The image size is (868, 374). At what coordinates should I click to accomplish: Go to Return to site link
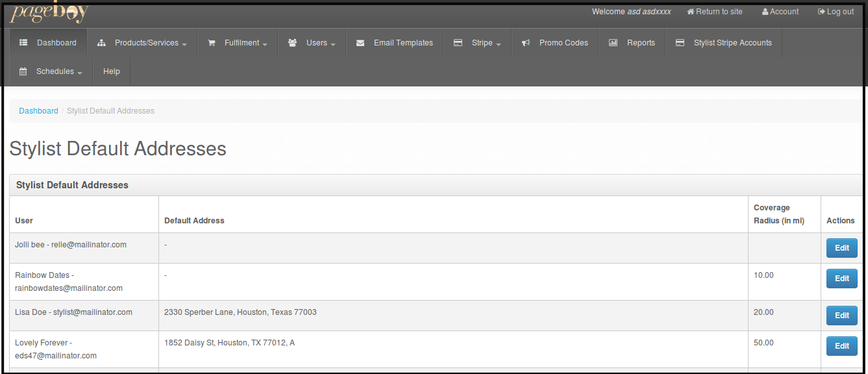coord(715,12)
